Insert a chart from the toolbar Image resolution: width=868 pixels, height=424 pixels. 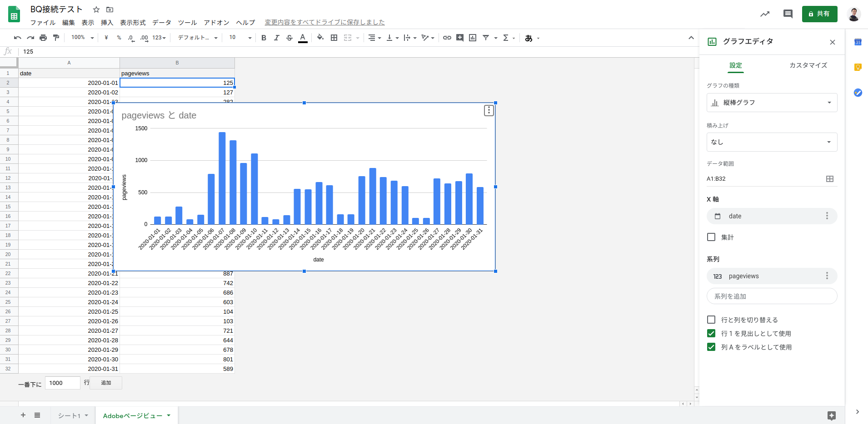[x=473, y=38]
